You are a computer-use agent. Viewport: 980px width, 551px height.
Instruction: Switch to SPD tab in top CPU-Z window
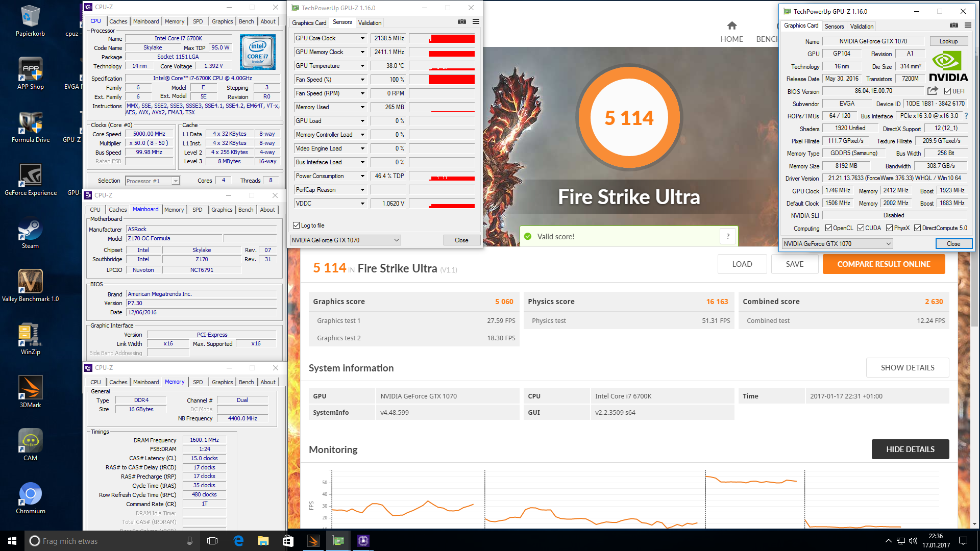pyautogui.click(x=198, y=21)
